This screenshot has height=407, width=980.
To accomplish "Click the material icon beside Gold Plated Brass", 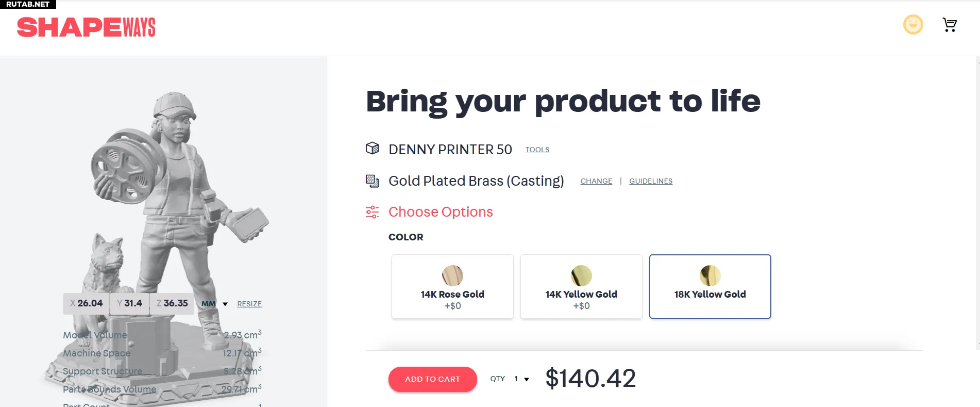I will pyautogui.click(x=372, y=181).
